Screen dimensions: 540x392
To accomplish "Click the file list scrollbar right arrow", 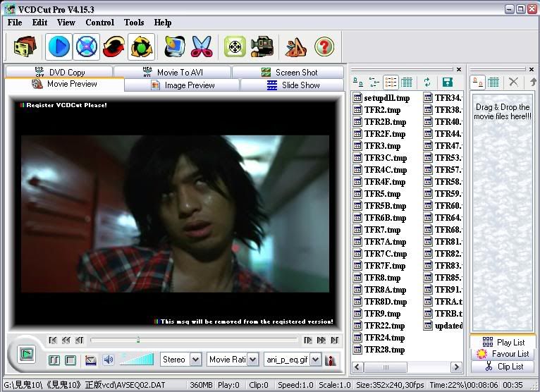I will point(457,367).
